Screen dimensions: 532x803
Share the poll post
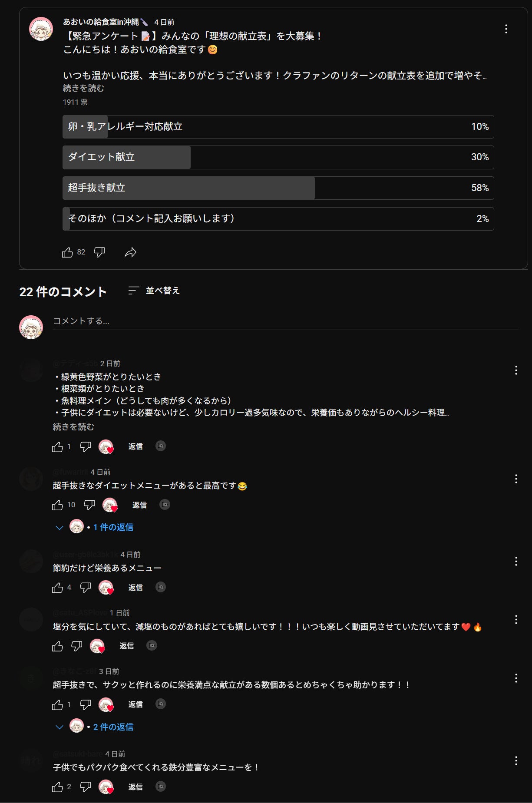coord(130,252)
